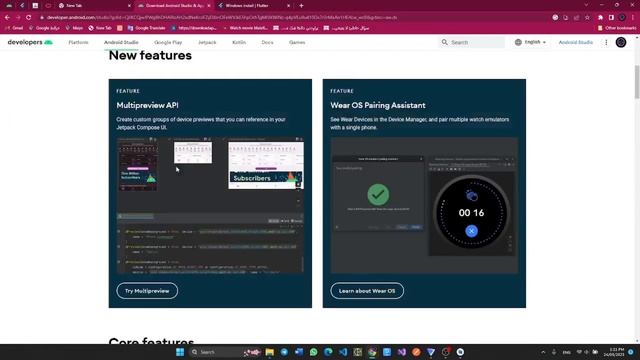Open Visual Studio from the taskbar

coord(402,352)
